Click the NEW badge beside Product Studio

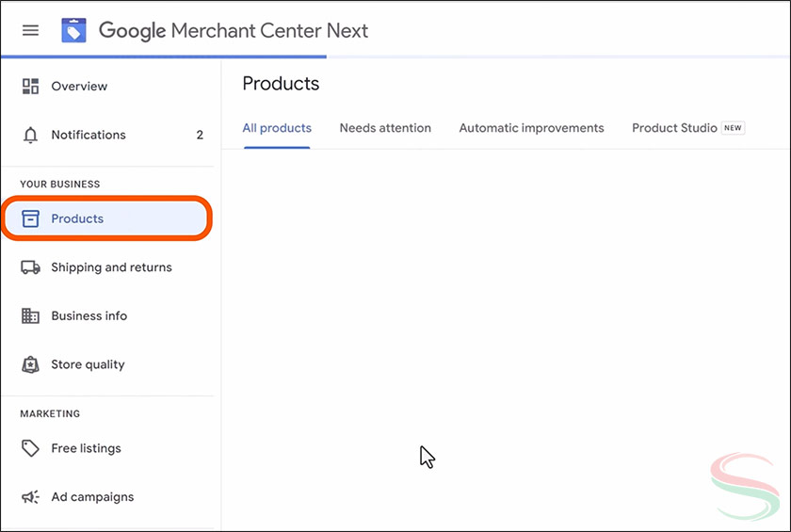[733, 128]
